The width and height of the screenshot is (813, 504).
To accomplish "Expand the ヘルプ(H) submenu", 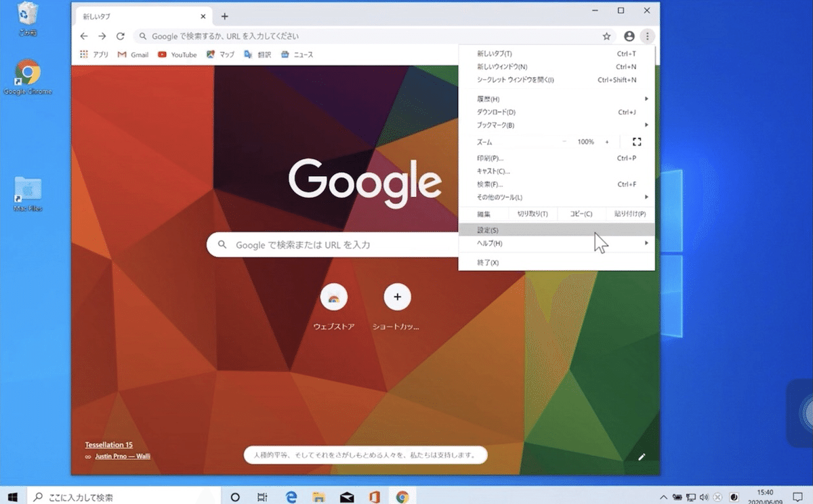I will 556,243.
